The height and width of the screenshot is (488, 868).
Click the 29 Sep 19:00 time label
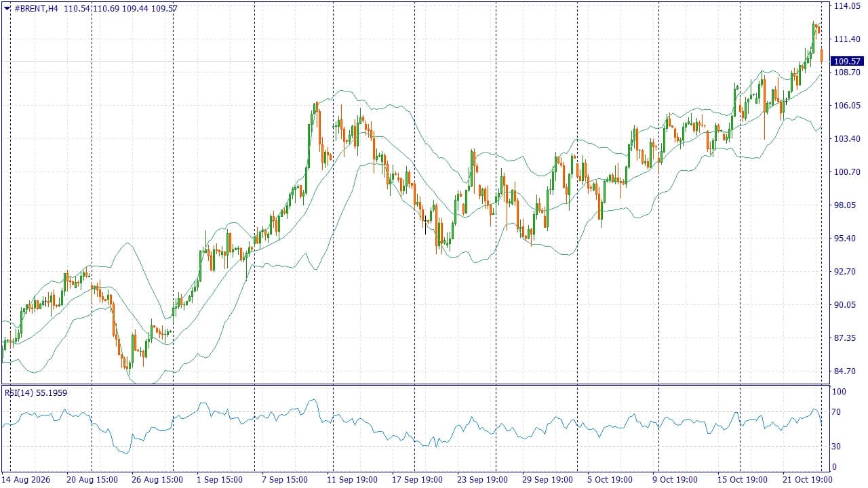tap(547, 479)
